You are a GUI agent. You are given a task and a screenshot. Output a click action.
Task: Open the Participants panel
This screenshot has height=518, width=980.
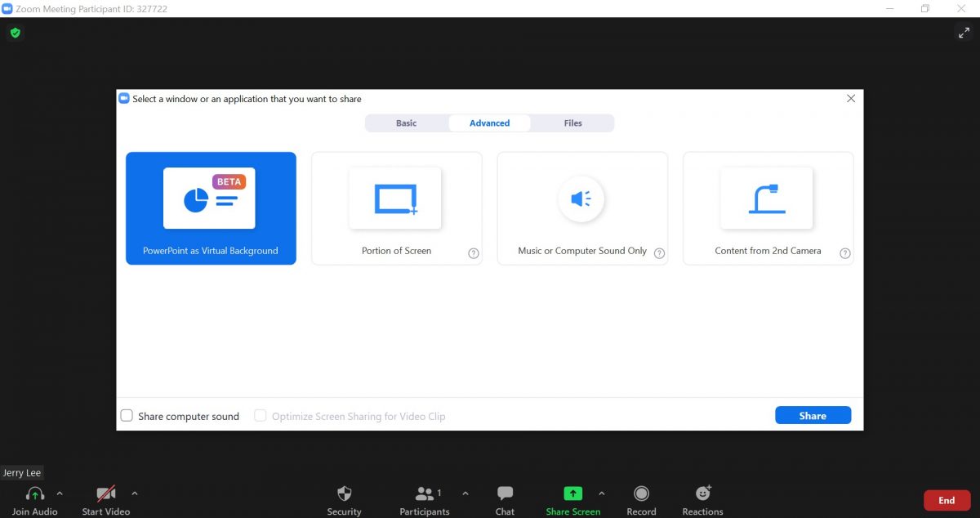pos(425,493)
